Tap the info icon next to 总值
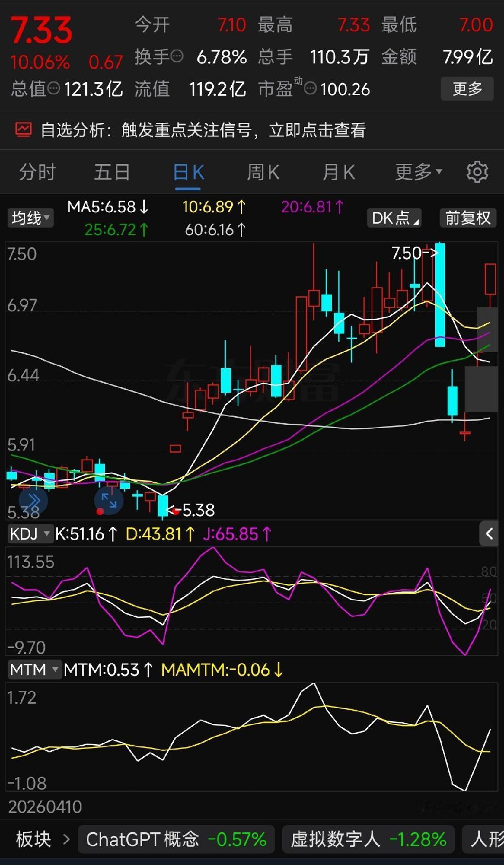The image size is (504, 865). (54, 88)
